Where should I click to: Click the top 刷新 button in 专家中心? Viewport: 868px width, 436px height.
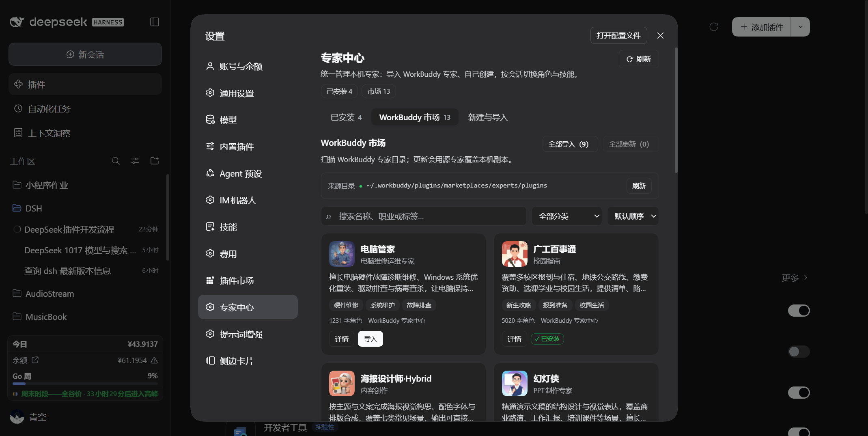pos(639,59)
